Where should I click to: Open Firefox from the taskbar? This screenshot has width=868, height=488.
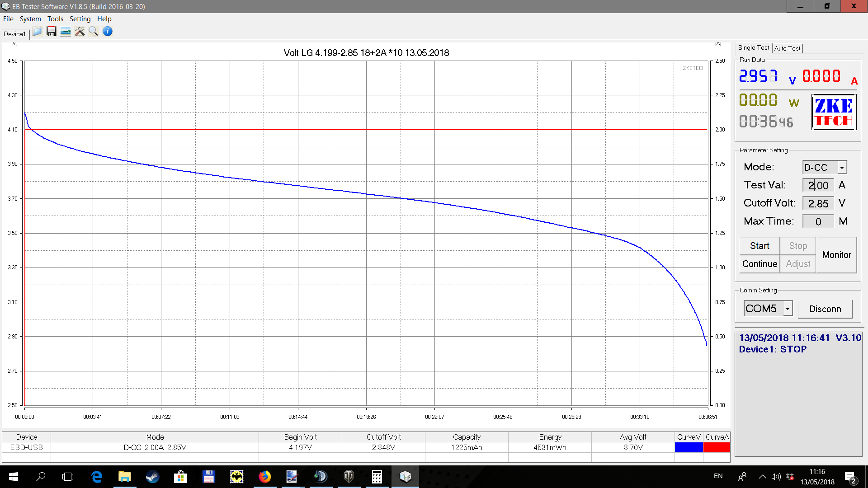[265, 477]
